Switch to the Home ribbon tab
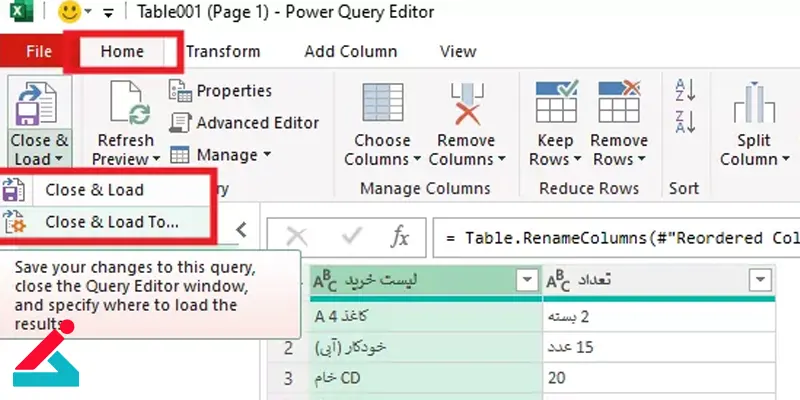Screen dimensions: 800x400 coord(122,52)
